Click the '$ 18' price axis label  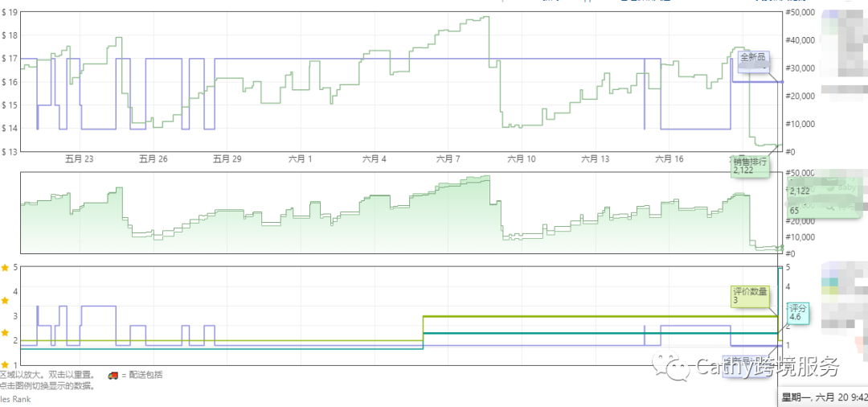pyautogui.click(x=10, y=35)
